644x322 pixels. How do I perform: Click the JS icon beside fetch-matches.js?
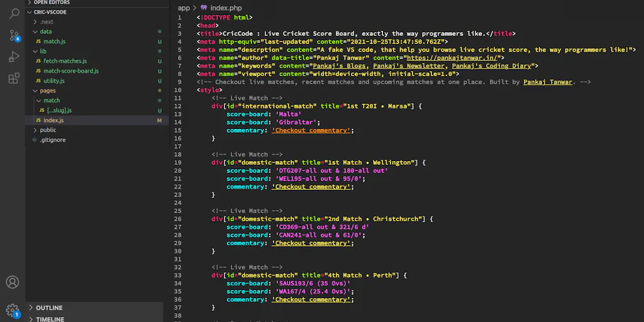click(x=38, y=61)
